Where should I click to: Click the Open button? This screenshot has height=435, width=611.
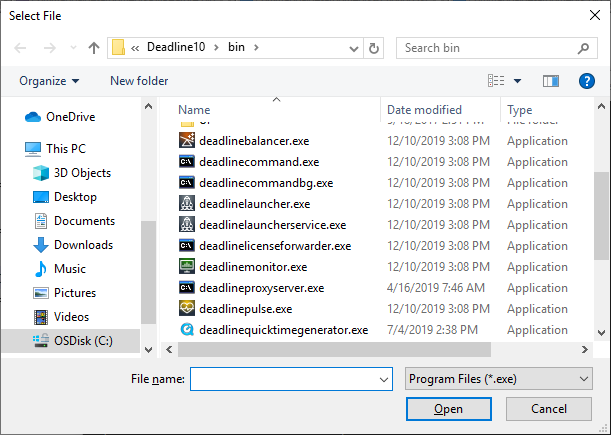click(x=449, y=409)
